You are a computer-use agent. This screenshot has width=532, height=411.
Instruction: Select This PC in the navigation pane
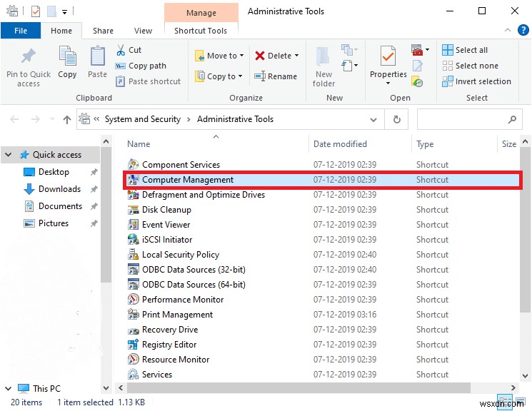(46, 389)
